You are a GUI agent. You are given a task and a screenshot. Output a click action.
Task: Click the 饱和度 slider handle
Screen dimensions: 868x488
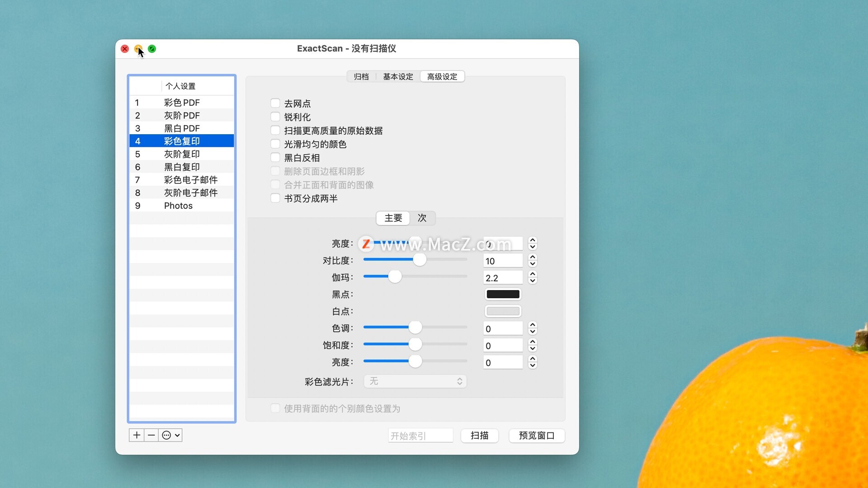415,344
